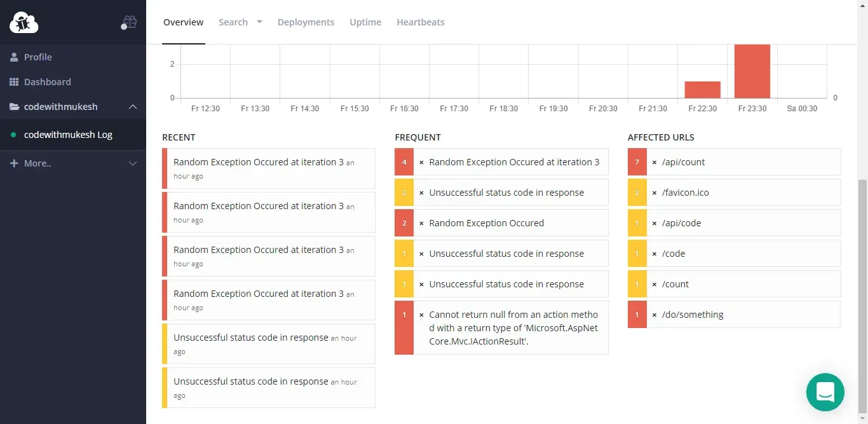Click the tall red bar at Fr 23:30
The width and height of the screenshot is (868, 424).
click(752, 70)
